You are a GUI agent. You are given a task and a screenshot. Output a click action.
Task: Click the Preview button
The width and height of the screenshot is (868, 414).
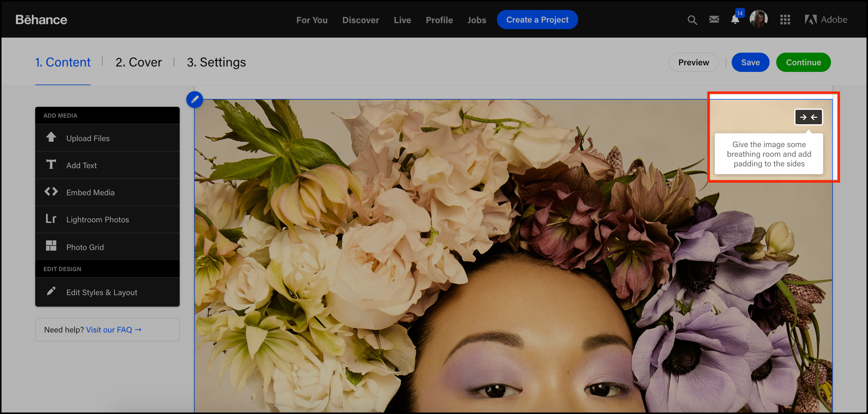coord(693,62)
